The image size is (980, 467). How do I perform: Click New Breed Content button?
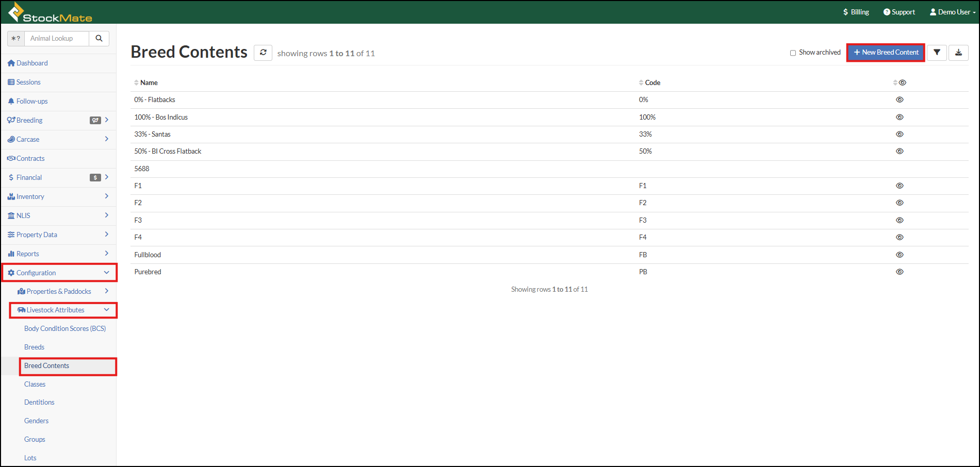886,53
